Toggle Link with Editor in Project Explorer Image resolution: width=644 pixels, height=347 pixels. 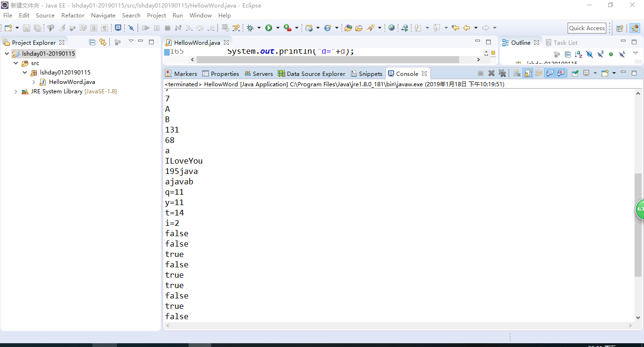click(x=102, y=42)
